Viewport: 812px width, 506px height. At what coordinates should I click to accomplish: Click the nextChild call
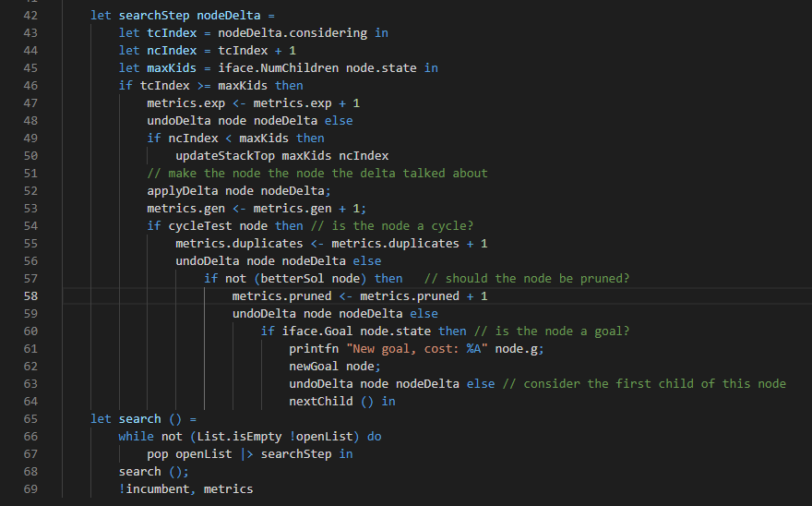320,402
